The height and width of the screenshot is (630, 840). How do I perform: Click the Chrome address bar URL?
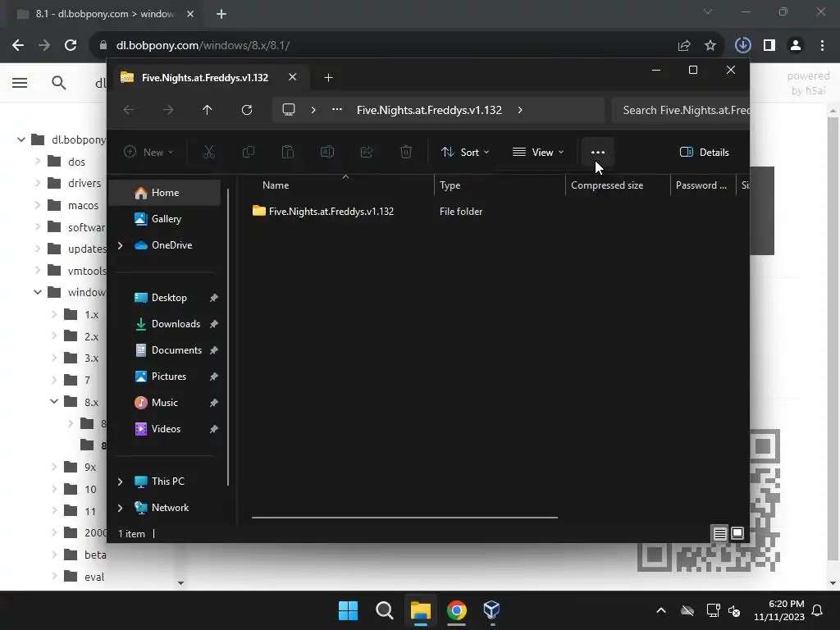click(x=203, y=46)
